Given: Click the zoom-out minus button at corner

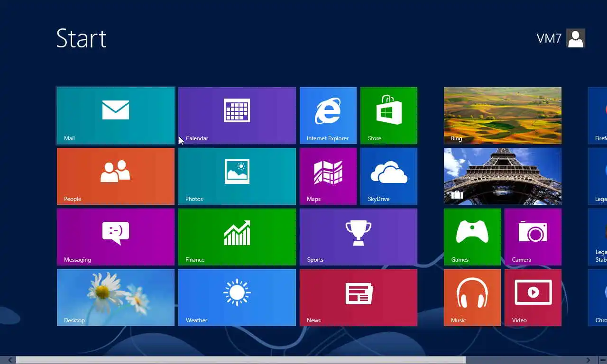Looking at the screenshot, I should tap(602, 360).
